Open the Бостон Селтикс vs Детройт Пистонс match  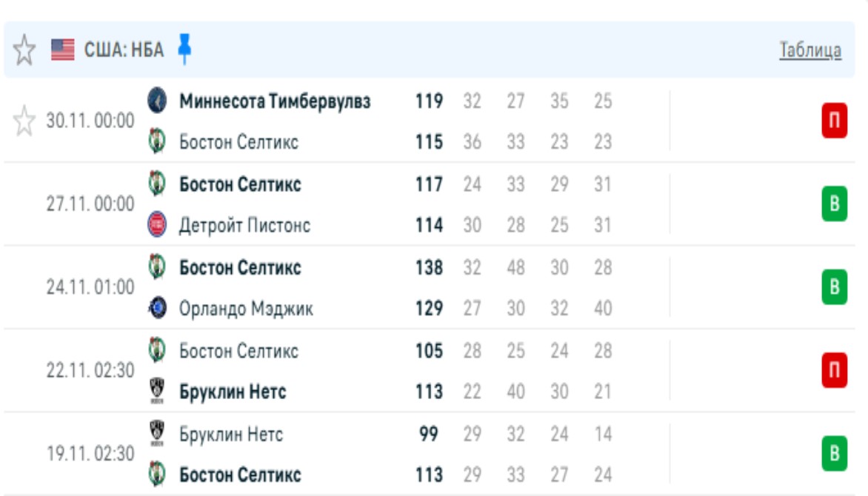[x=370, y=204]
